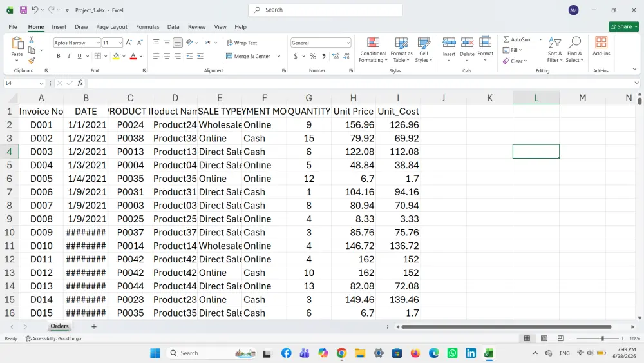Align text left
644x363 pixels.
(x=156, y=56)
